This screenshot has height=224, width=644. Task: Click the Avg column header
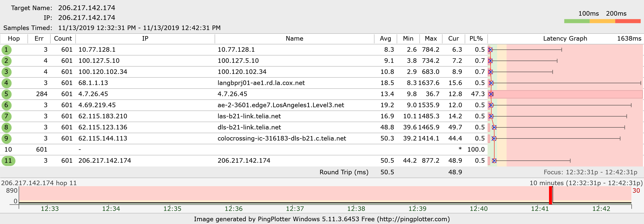click(x=385, y=39)
